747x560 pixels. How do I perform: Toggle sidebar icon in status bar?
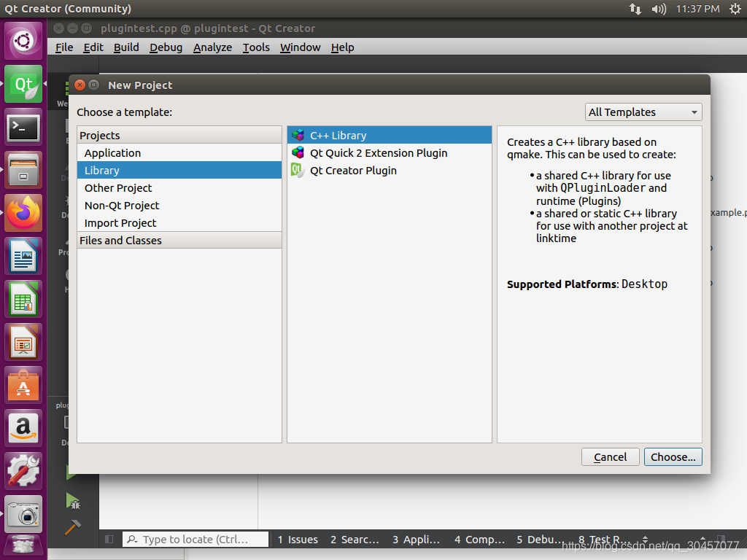pyautogui.click(x=109, y=539)
